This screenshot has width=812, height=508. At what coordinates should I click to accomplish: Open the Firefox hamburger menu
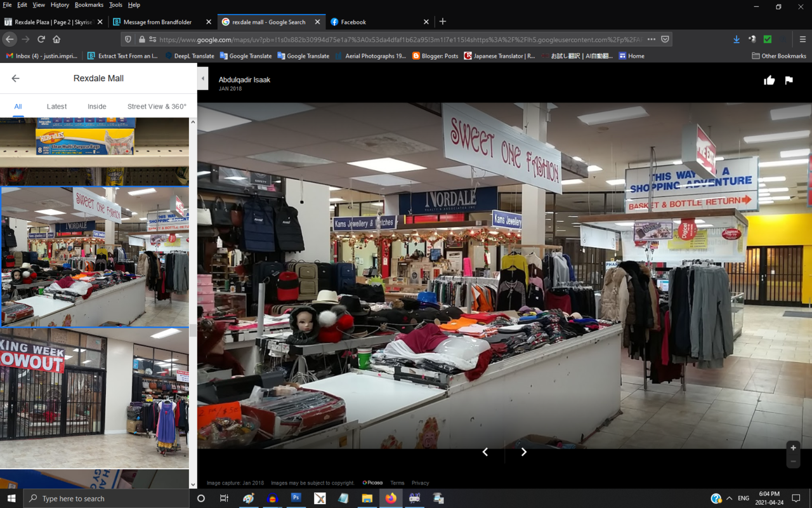coord(802,39)
